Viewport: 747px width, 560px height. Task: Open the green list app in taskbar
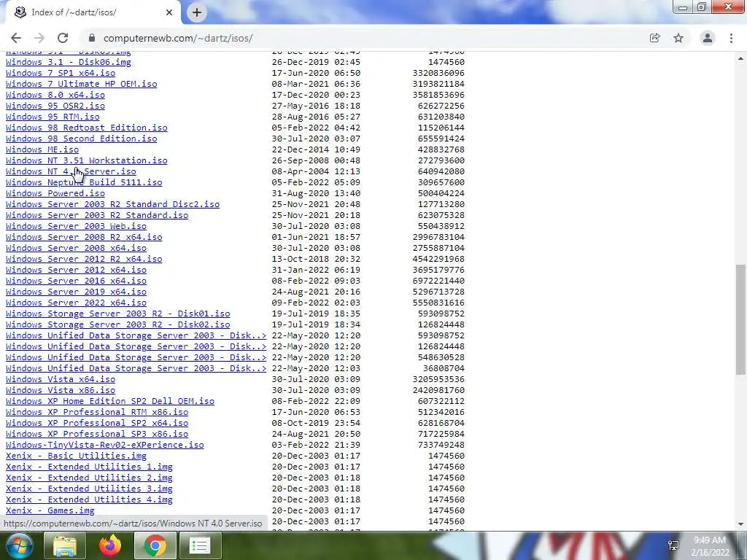tap(200, 545)
